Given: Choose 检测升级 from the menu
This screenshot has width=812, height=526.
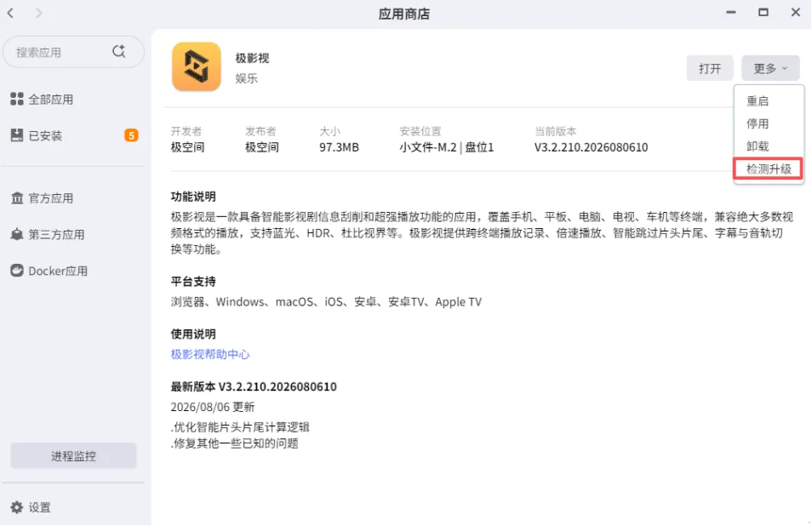Looking at the screenshot, I should click(x=769, y=169).
